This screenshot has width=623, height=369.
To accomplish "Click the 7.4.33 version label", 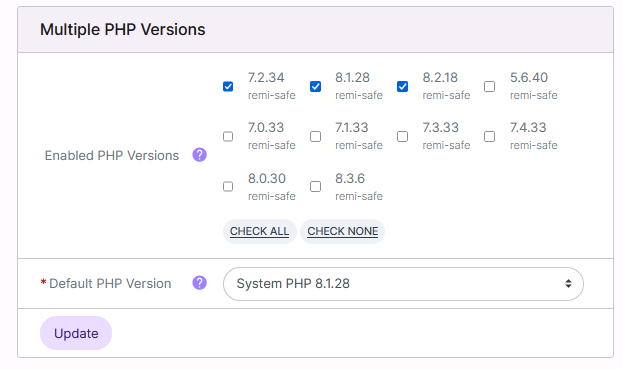I will click(528, 127).
